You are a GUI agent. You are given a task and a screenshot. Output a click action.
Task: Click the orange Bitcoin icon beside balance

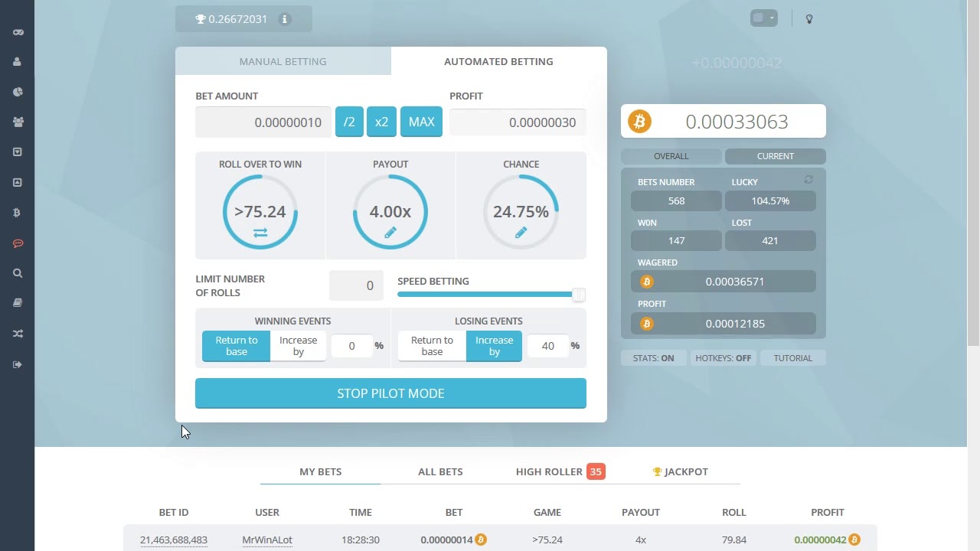pyautogui.click(x=639, y=122)
